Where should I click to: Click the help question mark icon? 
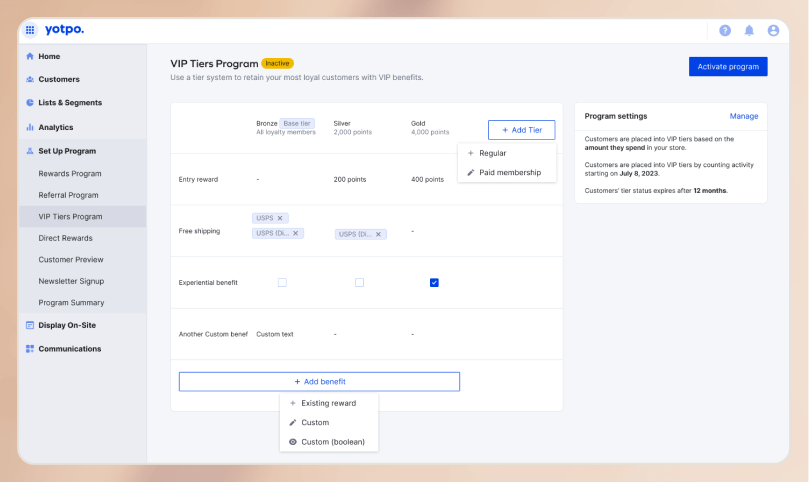725,31
